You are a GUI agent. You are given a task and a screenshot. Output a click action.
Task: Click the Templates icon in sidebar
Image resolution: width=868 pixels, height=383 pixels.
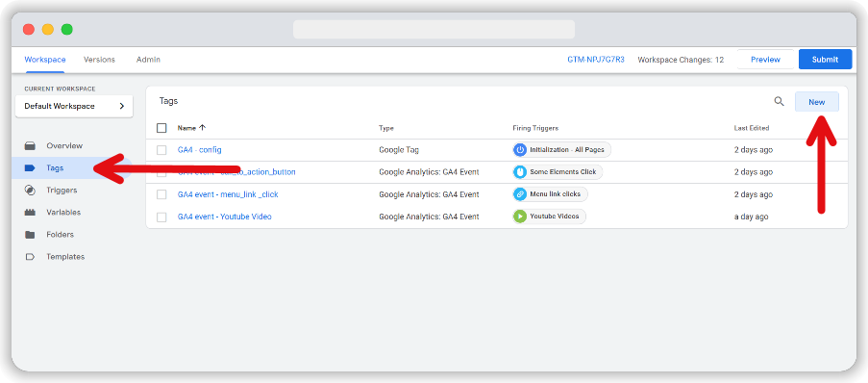point(30,257)
